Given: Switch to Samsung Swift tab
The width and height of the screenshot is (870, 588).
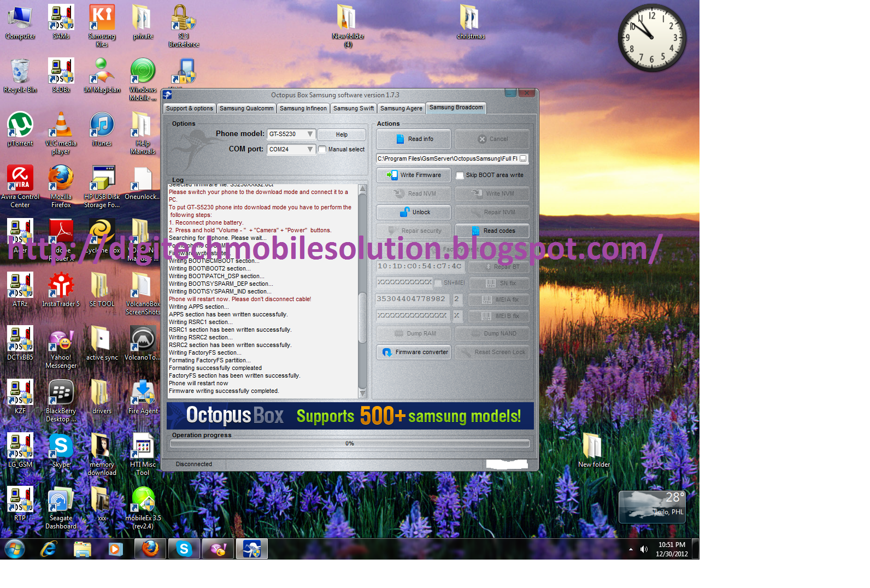Looking at the screenshot, I should (x=354, y=108).
